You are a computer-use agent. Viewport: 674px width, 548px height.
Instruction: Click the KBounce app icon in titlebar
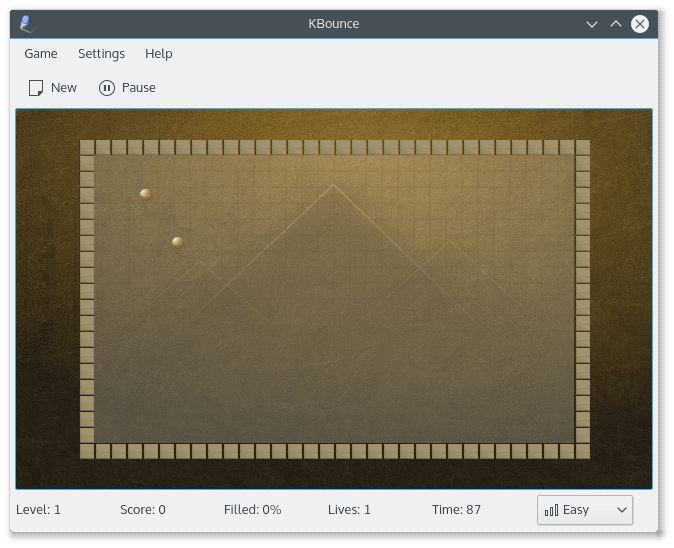(27, 24)
